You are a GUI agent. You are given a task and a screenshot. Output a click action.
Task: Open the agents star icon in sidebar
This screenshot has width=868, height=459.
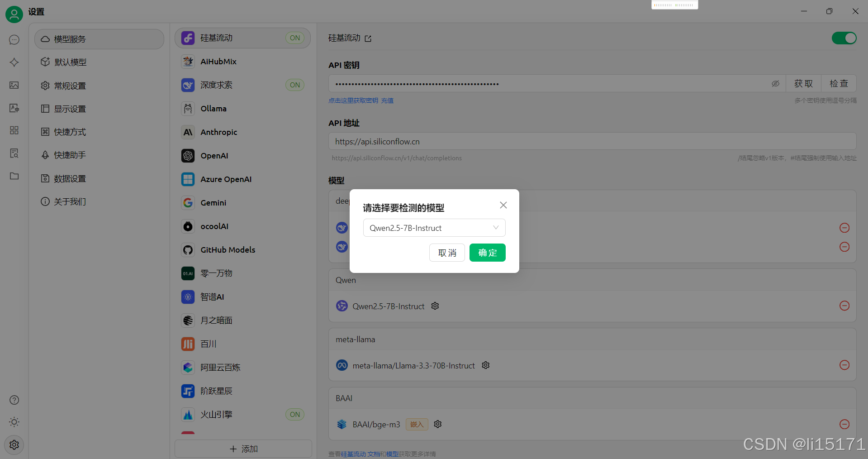pos(14,62)
